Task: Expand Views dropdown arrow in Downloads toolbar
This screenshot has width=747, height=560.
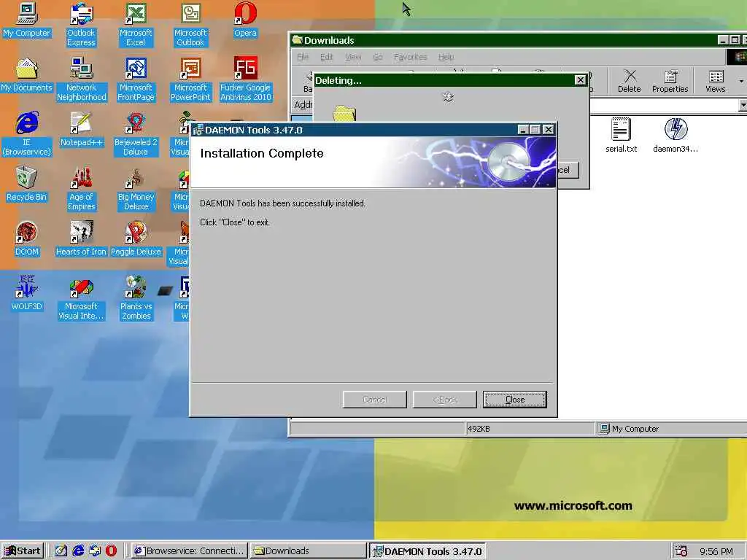Action: (741, 81)
